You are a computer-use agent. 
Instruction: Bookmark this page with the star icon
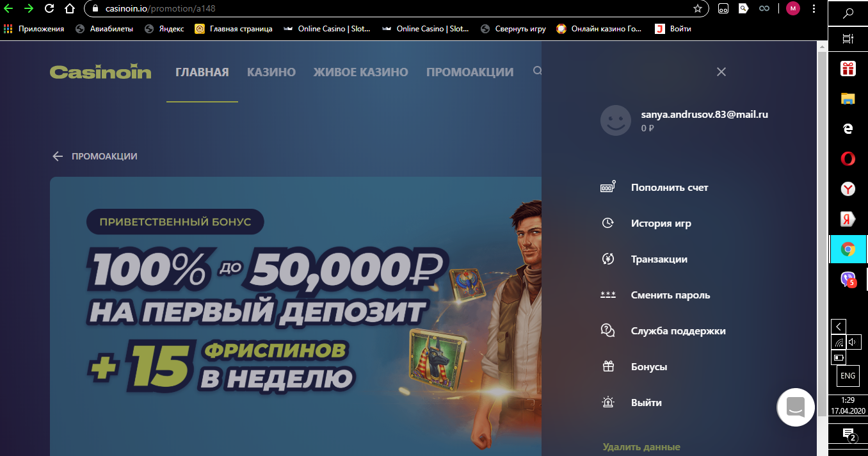coord(698,9)
